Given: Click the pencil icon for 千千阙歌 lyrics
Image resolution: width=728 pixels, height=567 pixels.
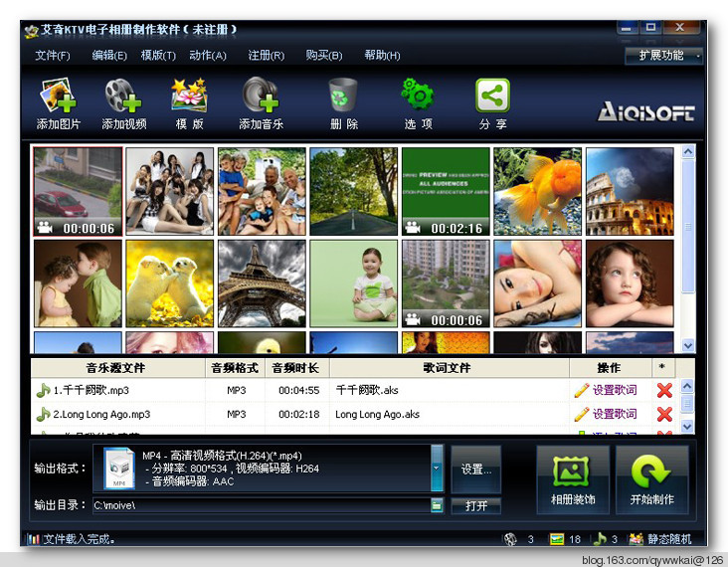Looking at the screenshot, I should 582,390.
